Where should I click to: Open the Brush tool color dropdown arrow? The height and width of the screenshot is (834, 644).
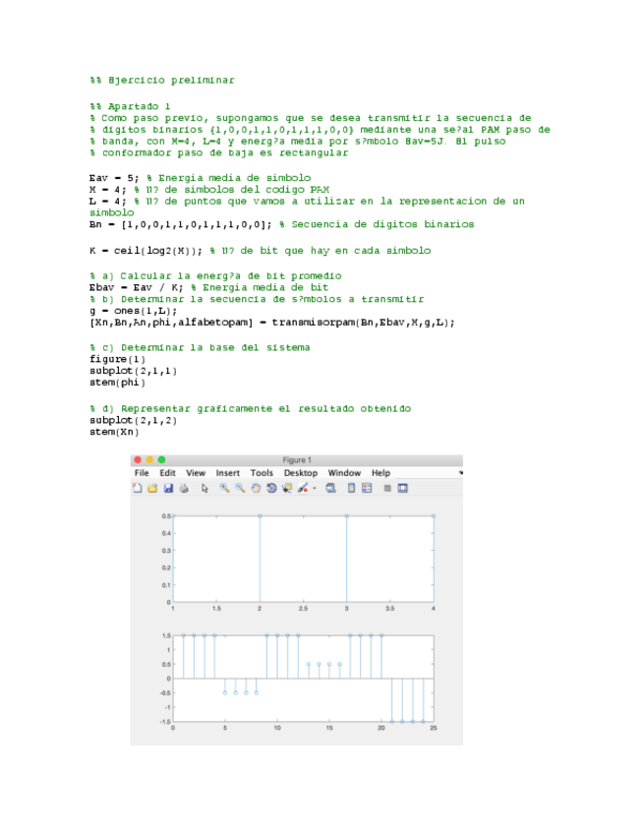[x=314, y=488]
